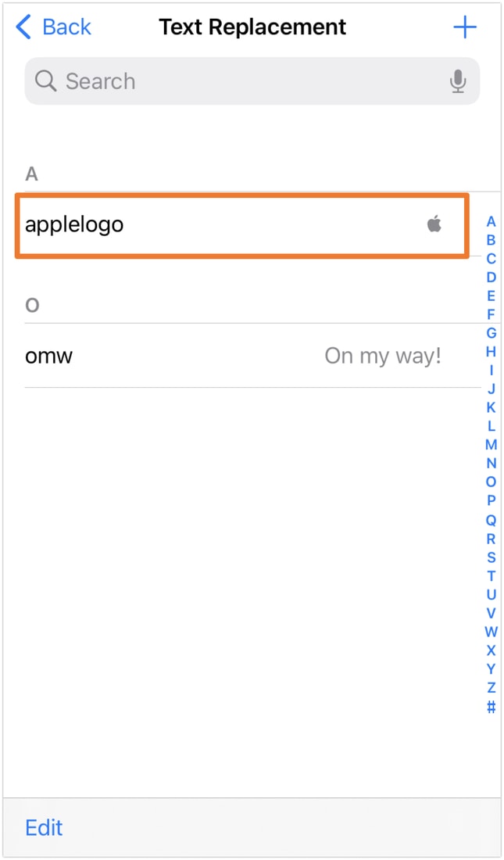Jump to letter M in alphabetical index
Viewport: 504px width, 860px height.
coord(491,445)
